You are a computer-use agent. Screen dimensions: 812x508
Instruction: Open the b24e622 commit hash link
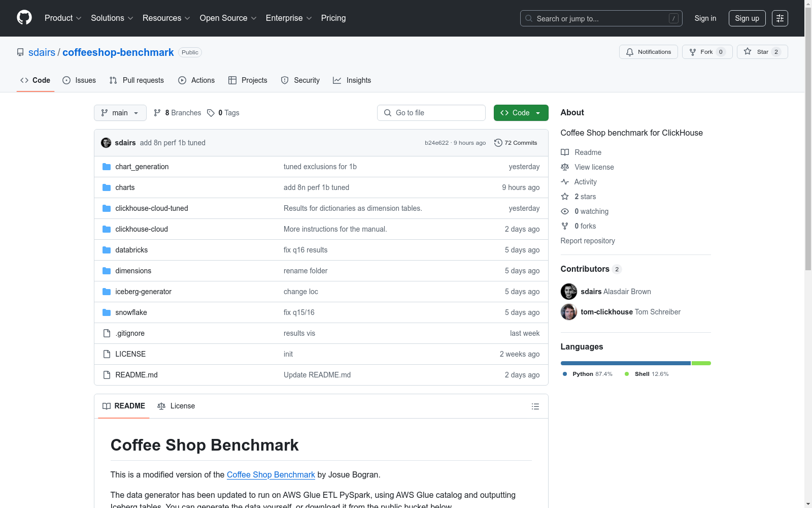click(x=437, y=143)
